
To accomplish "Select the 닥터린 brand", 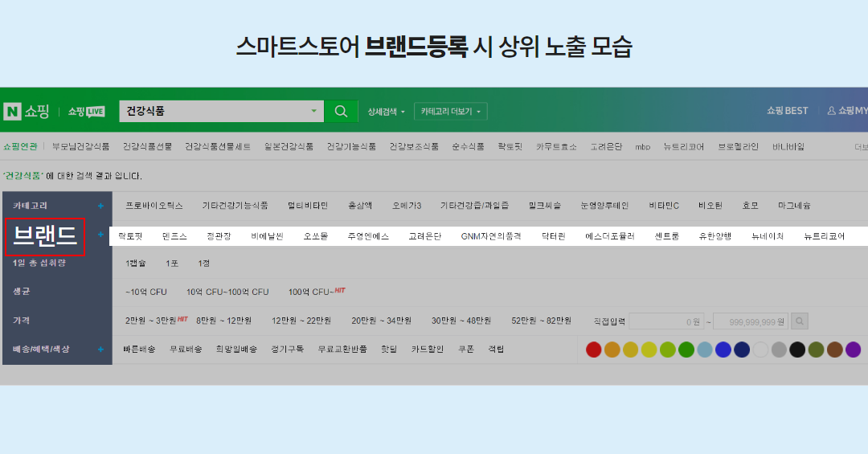I will (x=554, y=236).
